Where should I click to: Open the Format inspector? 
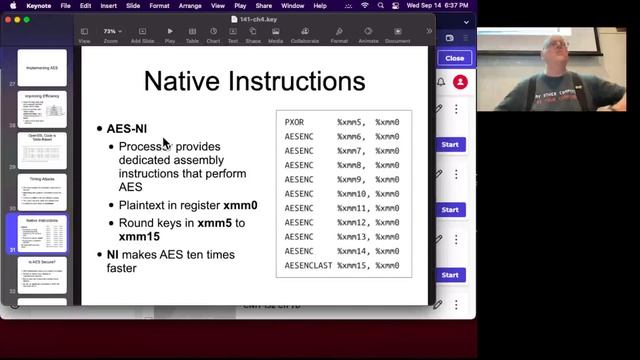(339, 35)
